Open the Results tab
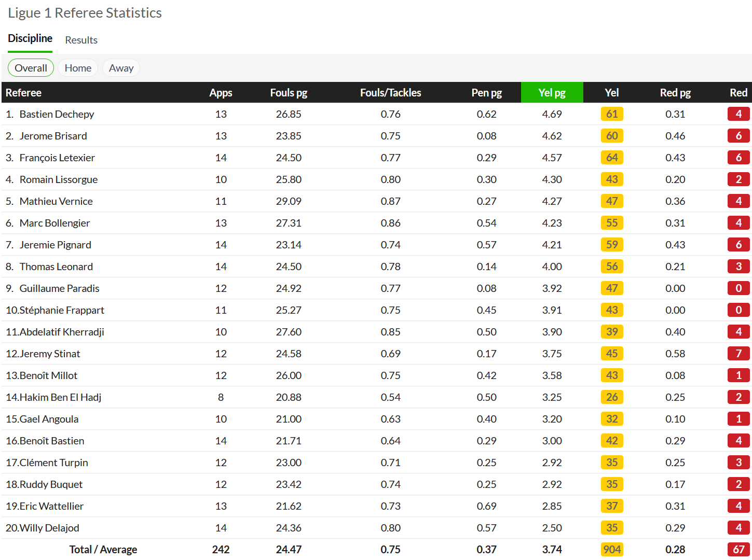This screenshot has height=560, width=752. 81,40
